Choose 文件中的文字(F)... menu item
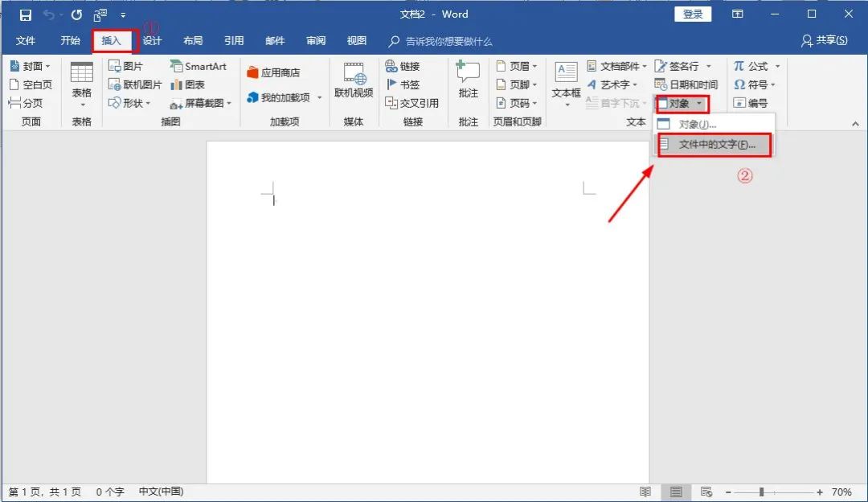Viewport: 868px width, 502px height. (714, 145)
